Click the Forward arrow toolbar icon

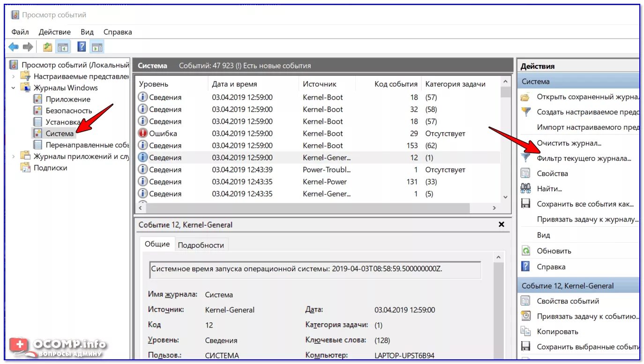pyautogui.click(x=28, y=47)
